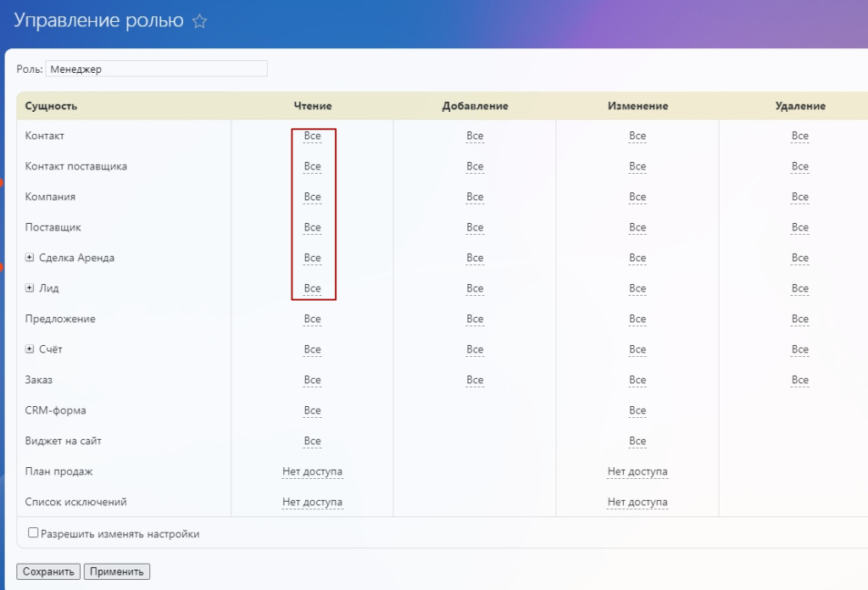Viewport: 868px width, 590px height.
Task: Open Чтение permission for Контакт
Action: click(x=312, y=136)
